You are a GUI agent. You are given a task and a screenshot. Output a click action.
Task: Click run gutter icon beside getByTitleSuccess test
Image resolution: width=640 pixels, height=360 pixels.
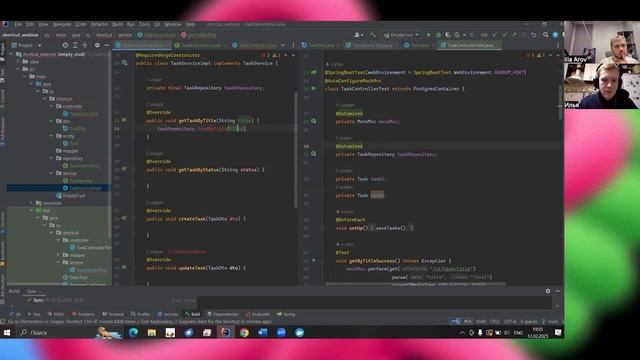(x=313, y=260)
